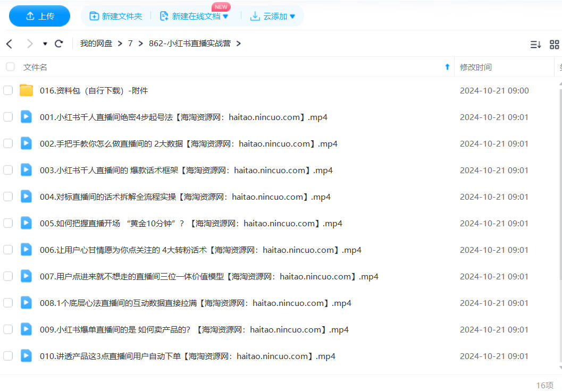Viewport: 562px width, 392px height.
Task: Expand chevron after breadcrumb 7
Action: (x=140, y=44)
